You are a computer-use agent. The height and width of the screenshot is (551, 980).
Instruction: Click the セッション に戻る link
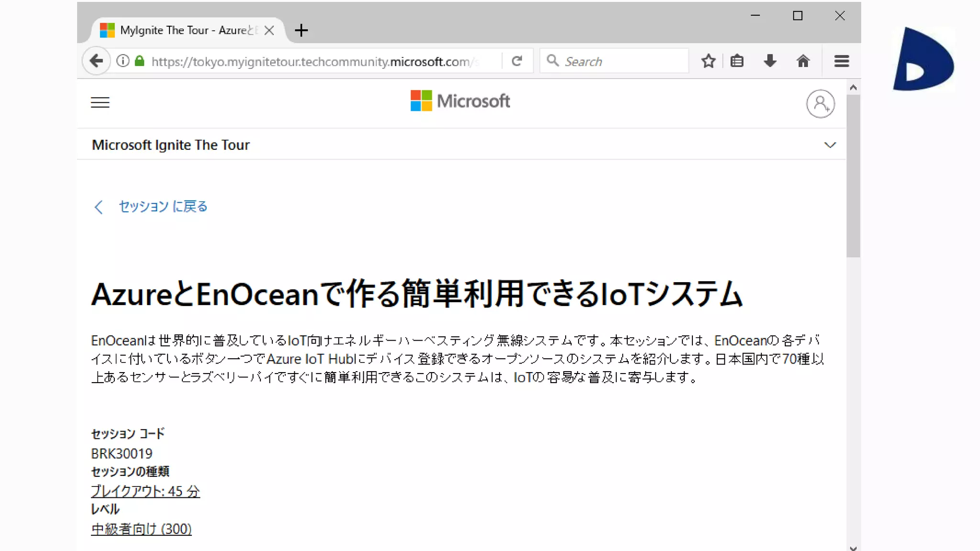(163, 206)
